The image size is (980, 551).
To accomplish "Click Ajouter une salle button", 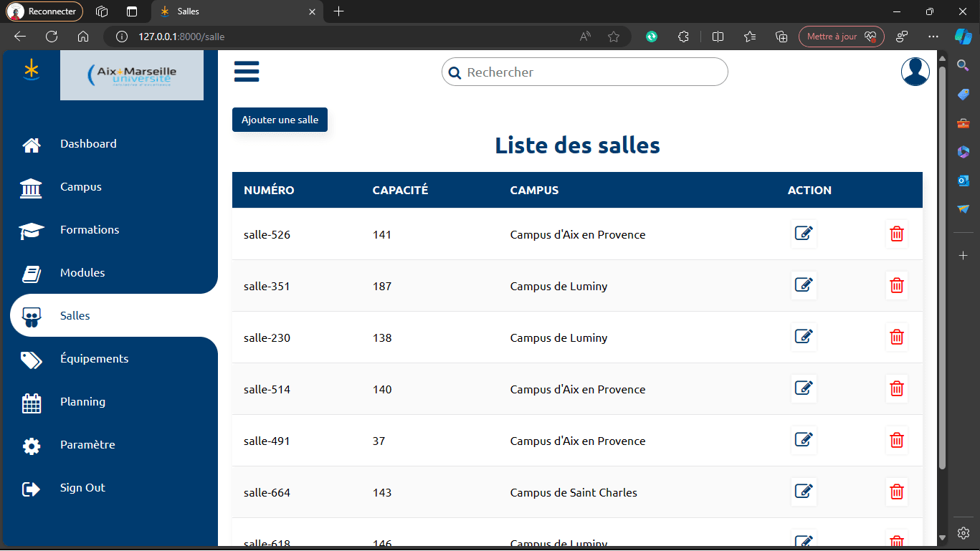I will pyautogui.click(x=280, y=120).
